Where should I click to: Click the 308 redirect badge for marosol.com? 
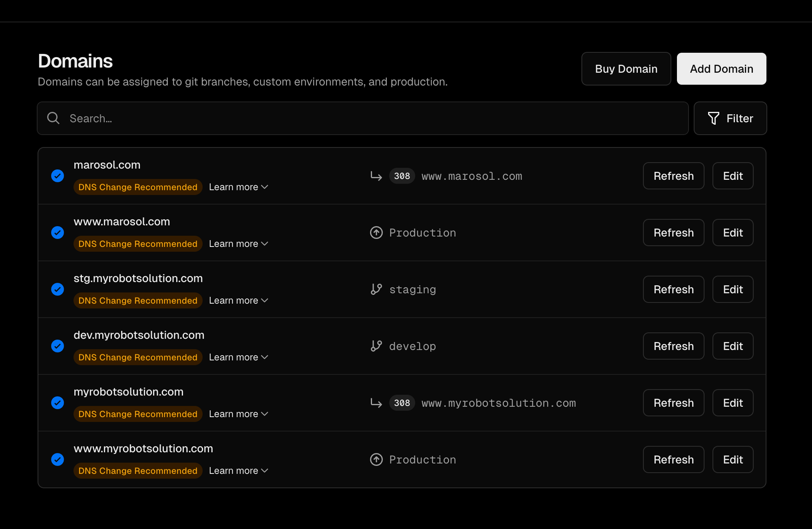(x=402, y=176)
